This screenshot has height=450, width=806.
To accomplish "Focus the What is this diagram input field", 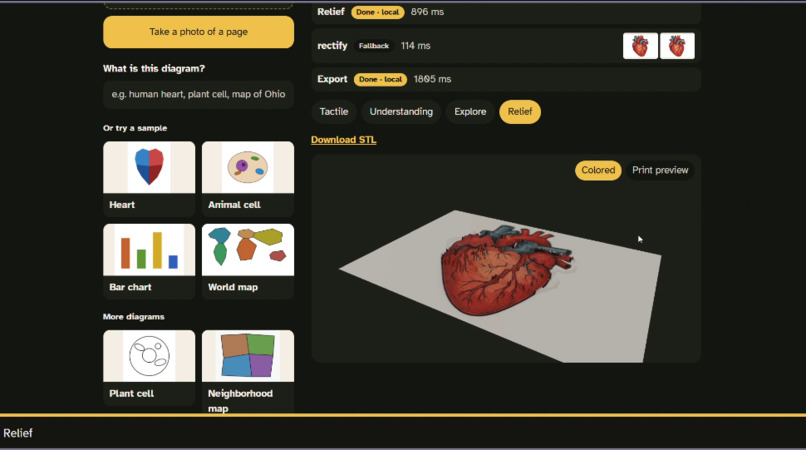I will (198, 94).
